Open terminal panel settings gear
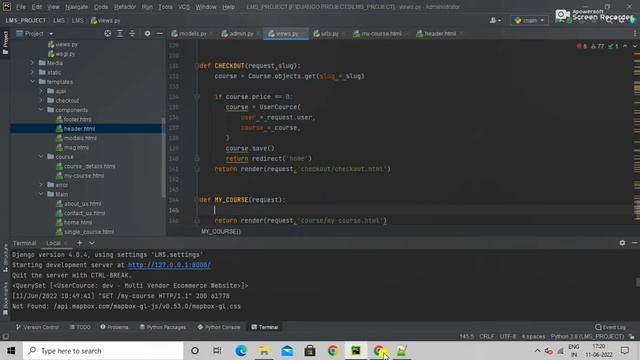 point(622,243)
